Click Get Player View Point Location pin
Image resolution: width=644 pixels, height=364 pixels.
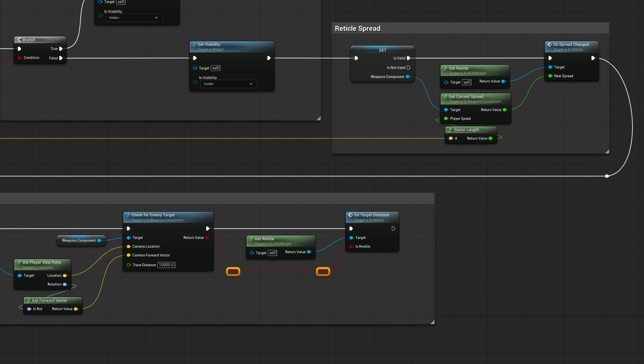65,276
